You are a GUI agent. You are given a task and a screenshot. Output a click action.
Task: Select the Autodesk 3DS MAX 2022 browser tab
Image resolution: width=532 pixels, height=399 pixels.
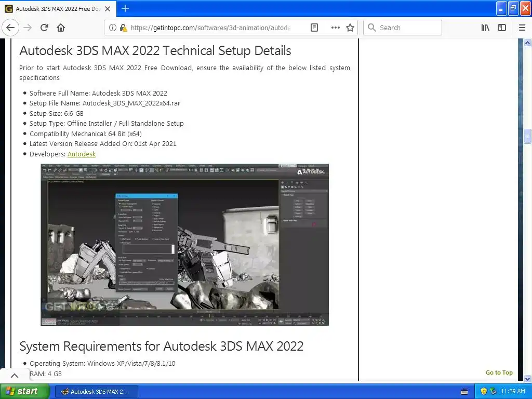click(58, 9)
